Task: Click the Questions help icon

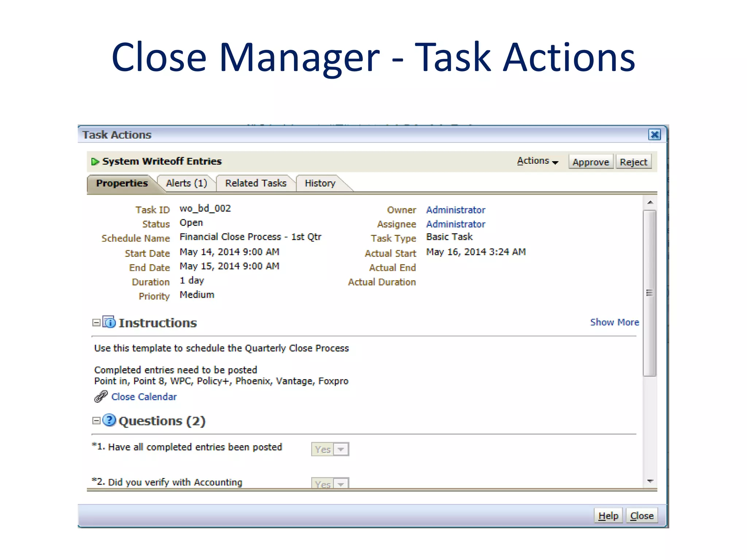Action: 109,420
